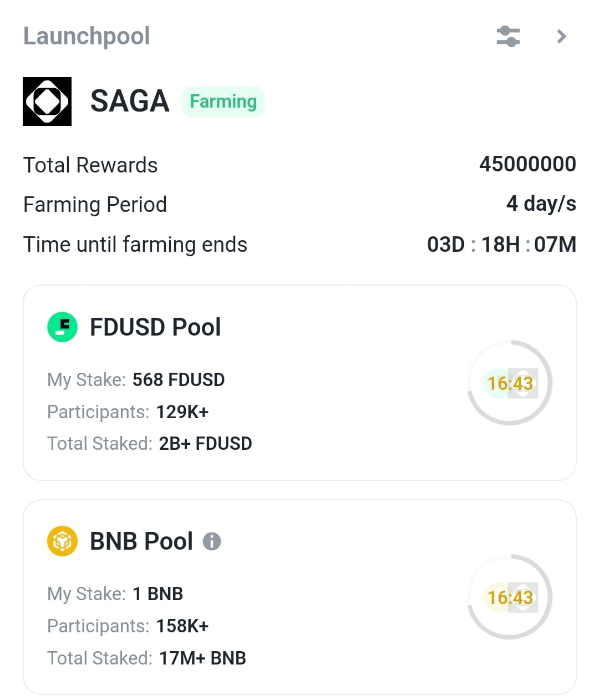Select the green Farming status badge
Viewport: 599px width, 700px height.
point(223,102)
